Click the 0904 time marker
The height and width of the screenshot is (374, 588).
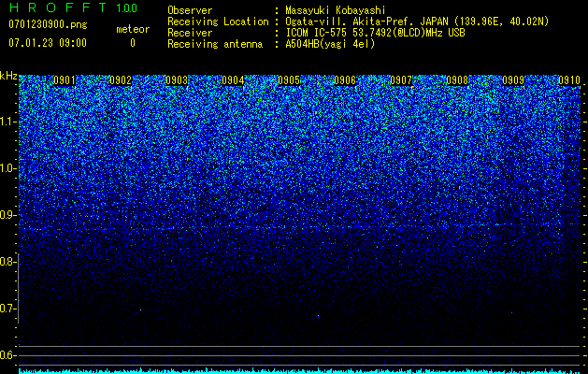click(233, 80)
